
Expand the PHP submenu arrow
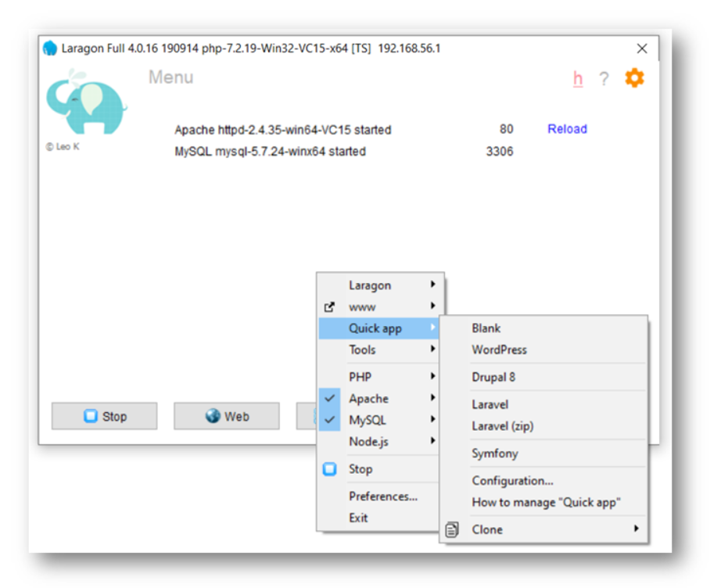(433, 376)
